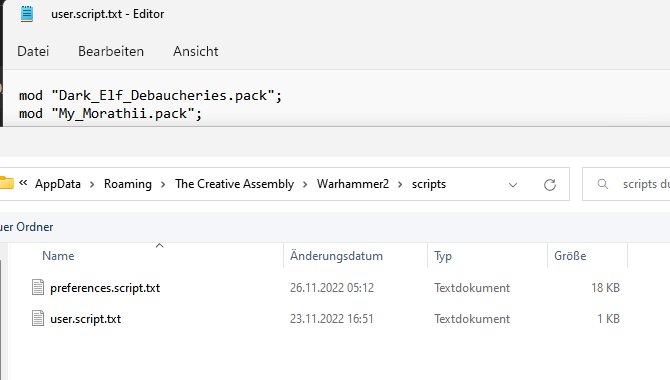Screen dimensions: 670x380
Task: Go to the Roaming folder in the path
Action: (x=128, y=184)
